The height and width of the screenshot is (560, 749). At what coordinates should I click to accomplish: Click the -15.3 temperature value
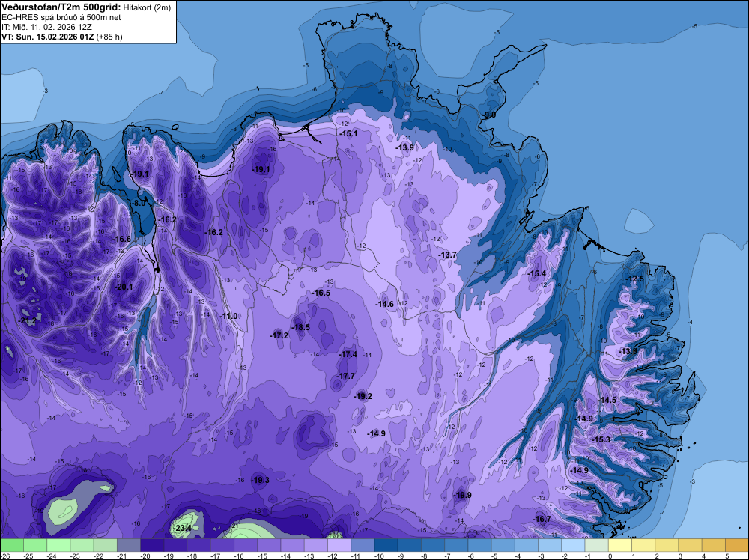[x=601, y=439]
